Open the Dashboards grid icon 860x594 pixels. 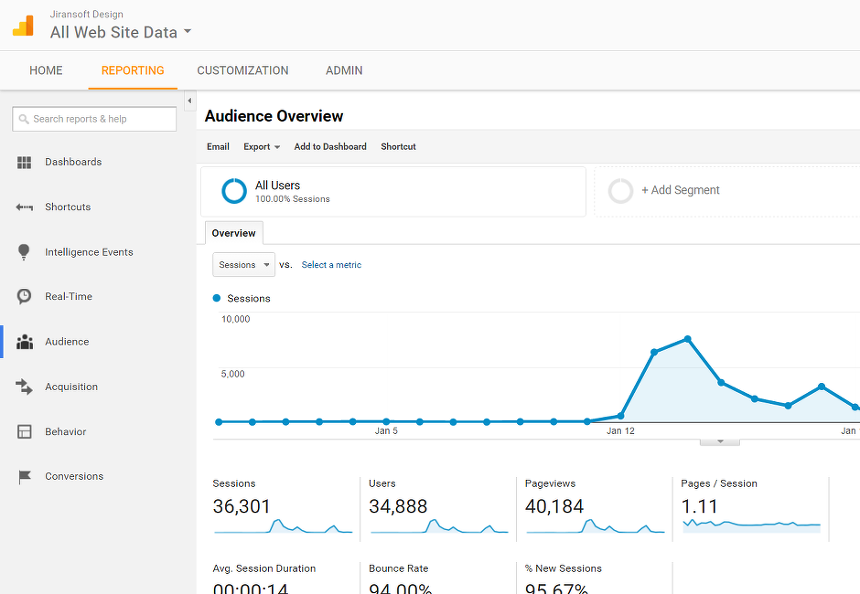pos(25,162)
